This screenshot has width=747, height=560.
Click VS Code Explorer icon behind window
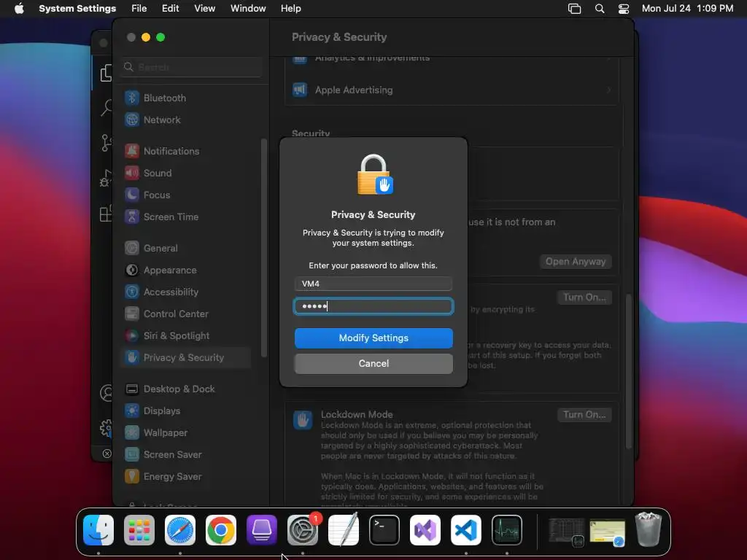click(106, 73)
